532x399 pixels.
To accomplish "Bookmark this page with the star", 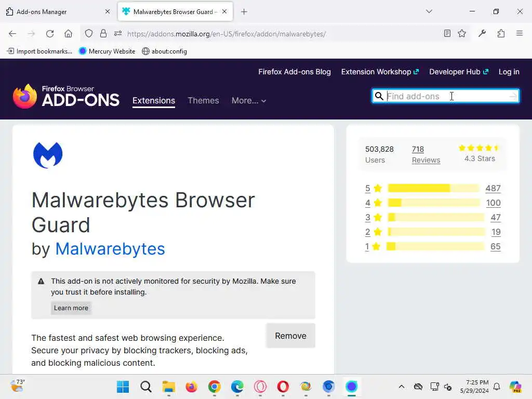I will 462,33.
